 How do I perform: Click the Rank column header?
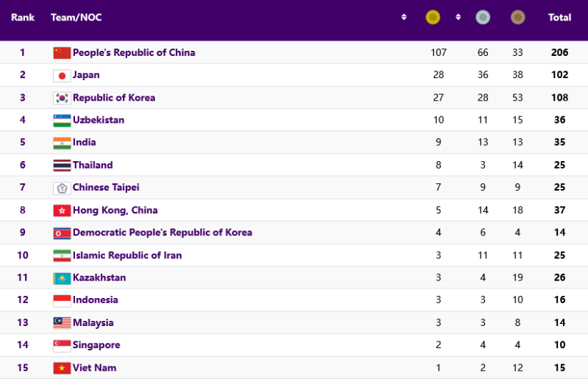(23, 17)
